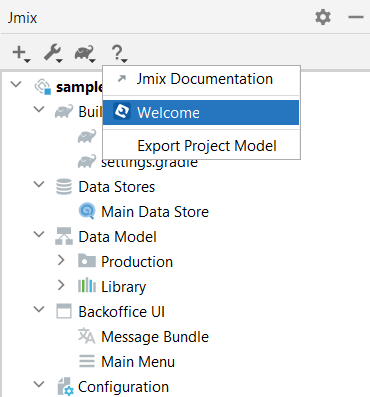Expand the Production folder chevron
This screenshot has width=370, height=397.
(x=61, y=260)
